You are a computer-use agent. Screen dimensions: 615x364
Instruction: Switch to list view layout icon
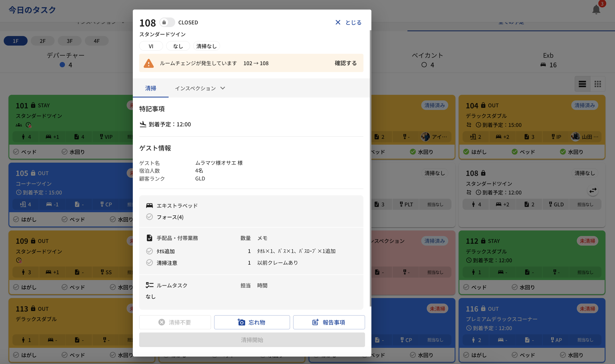point(582,84)
